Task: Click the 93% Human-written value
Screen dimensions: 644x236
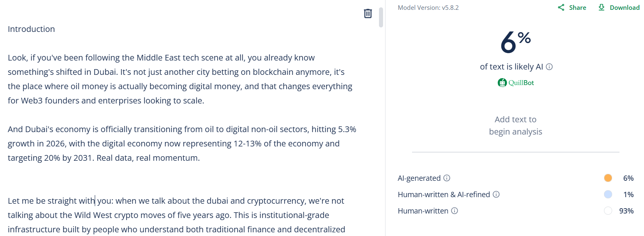Action: (x=626, y=211)
